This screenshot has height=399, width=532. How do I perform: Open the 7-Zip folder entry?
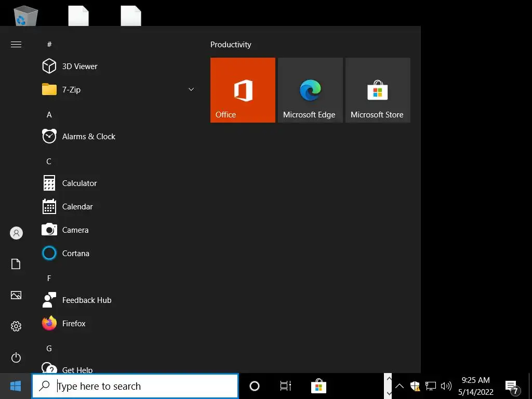click(117, 89)
